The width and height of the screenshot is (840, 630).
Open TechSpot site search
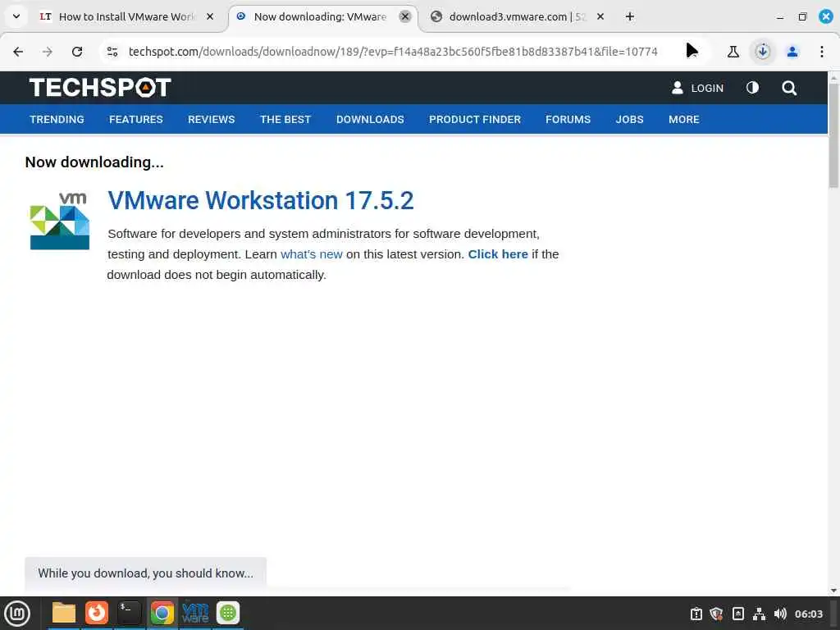[789, 88]
